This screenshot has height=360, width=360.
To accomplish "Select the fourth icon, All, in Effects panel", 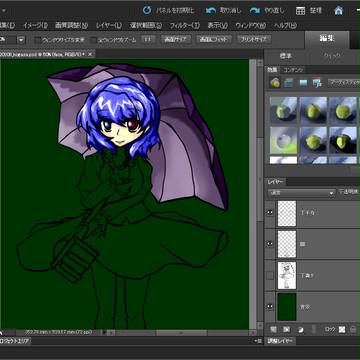I will [x=317, y=83].
